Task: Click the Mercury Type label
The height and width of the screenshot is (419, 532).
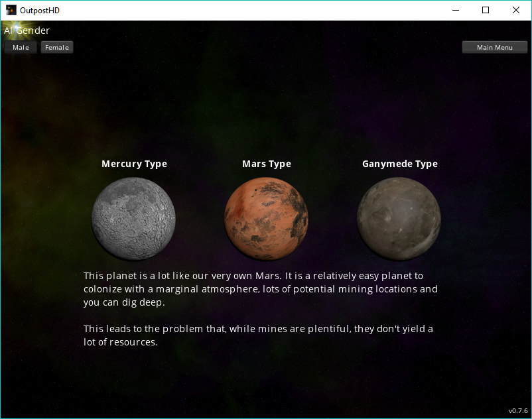Action: (135, 164)
